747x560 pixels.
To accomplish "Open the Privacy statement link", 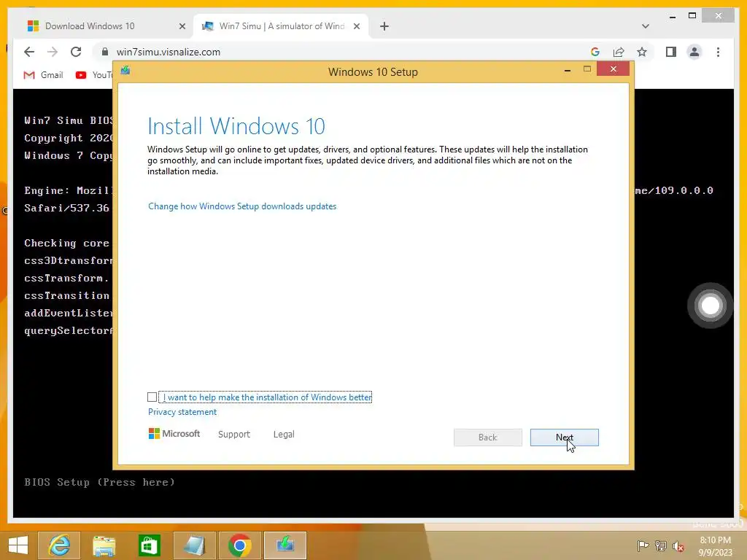I will click(x=182, y=412).
